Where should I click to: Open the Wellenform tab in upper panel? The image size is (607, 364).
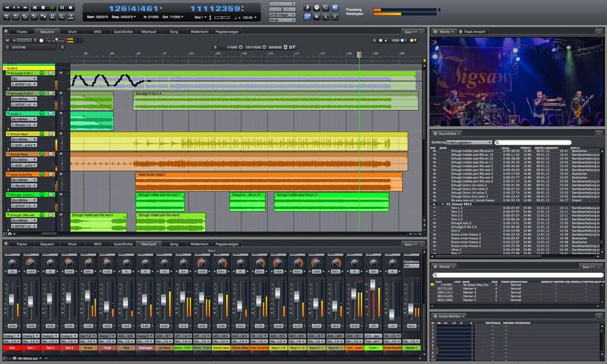point(200,31)
